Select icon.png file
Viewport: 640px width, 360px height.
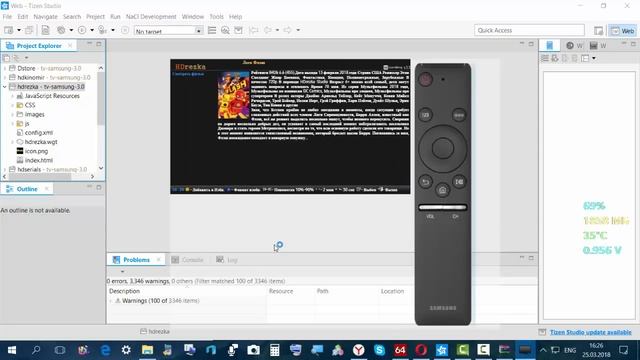[32, 151]
